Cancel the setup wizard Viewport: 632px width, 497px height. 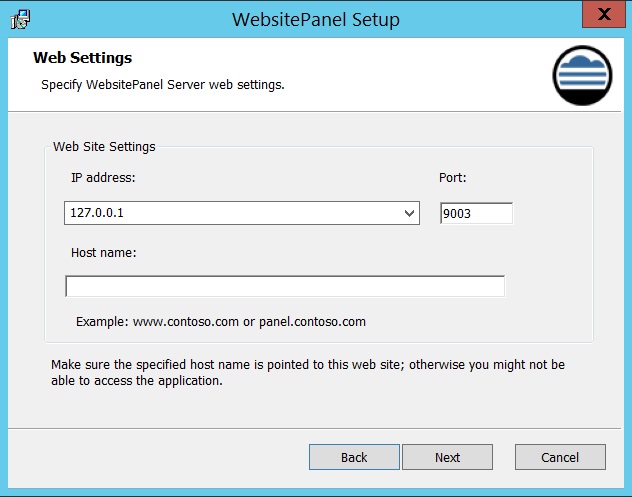(560, 457)
